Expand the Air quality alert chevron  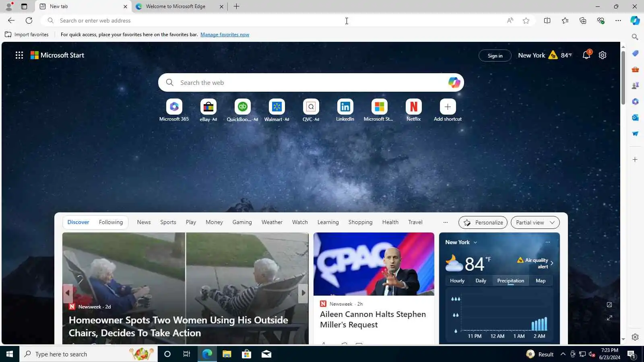click(x=552, y=263)
